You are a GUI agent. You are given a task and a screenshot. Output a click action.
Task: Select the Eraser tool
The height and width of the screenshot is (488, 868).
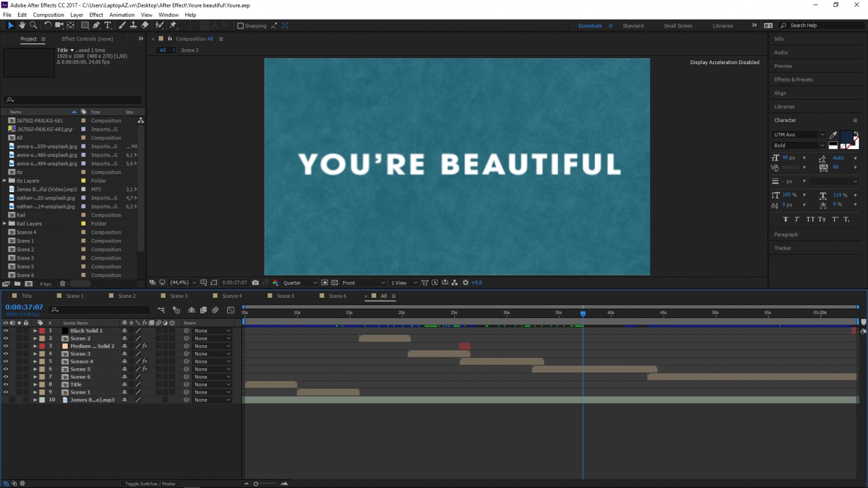coord(145,25)
